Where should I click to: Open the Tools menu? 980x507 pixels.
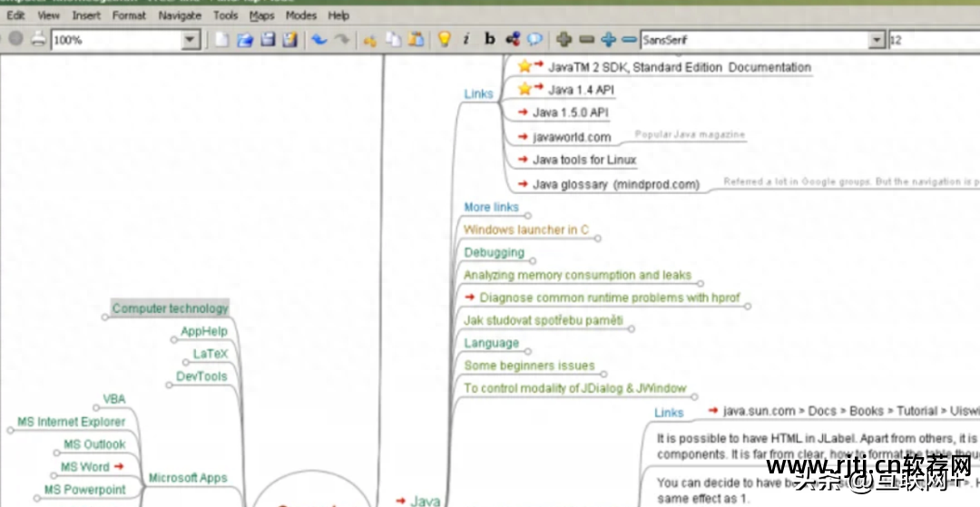click(226, 15)
